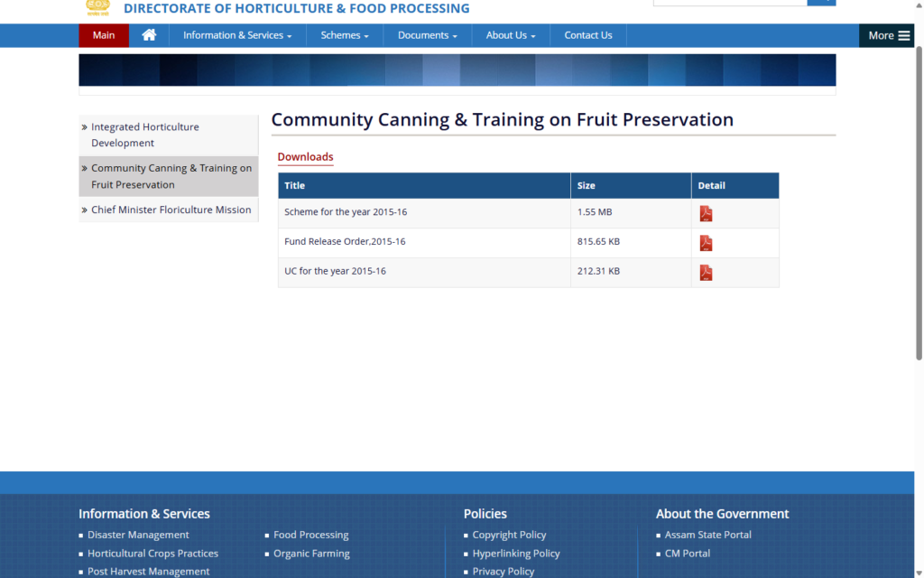Expand the Schemes dropdown menu
This screenshot has height=578, width=924.
(345, 35)
